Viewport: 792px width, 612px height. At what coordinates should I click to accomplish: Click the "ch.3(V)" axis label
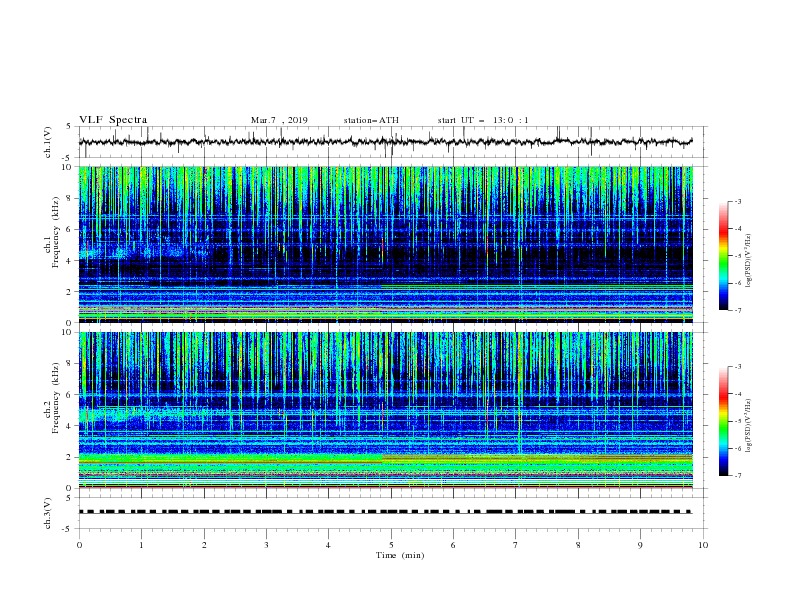click(48, 513)
